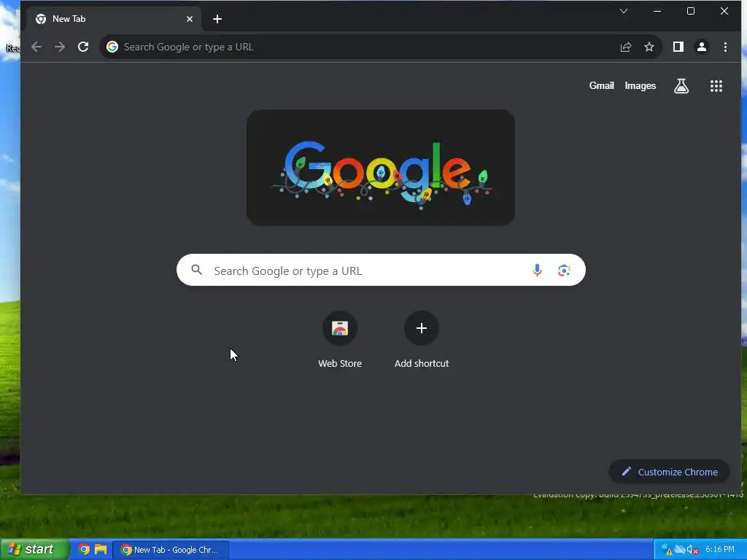Click the taskbar clock showing 6:16 PM

click(x=720, y=550)
